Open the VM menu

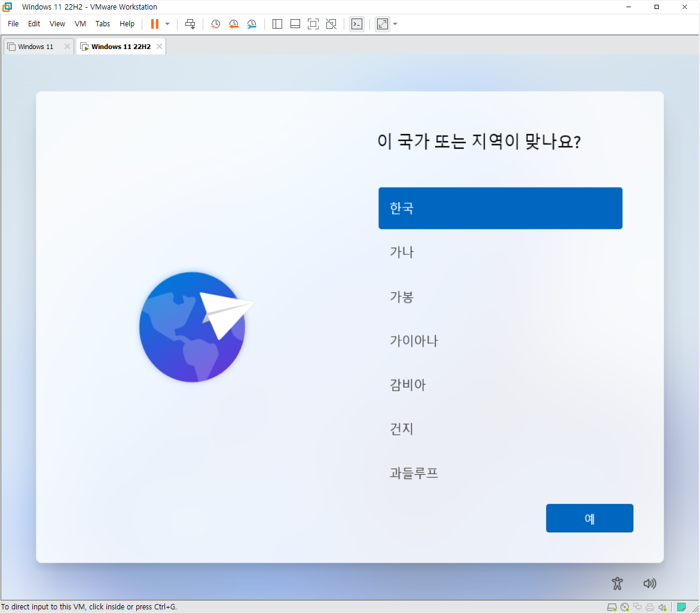pyautogui.click(x=80, y=24)
